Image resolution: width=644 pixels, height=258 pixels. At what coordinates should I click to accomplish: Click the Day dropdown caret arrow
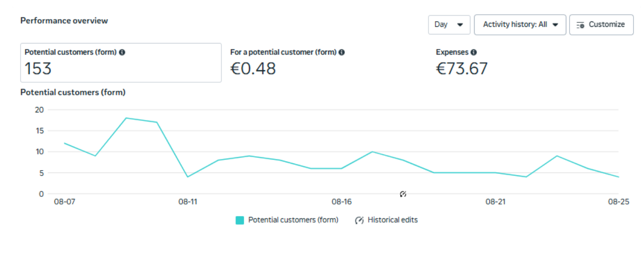click(460, 25)
